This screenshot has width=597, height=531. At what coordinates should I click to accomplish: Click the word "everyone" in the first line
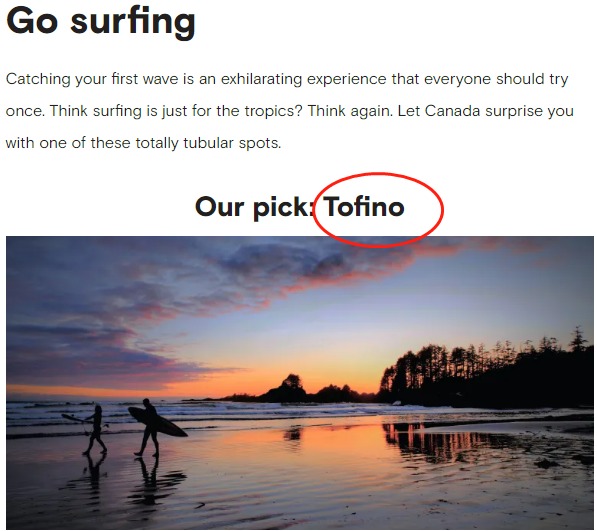click(458, 79)
